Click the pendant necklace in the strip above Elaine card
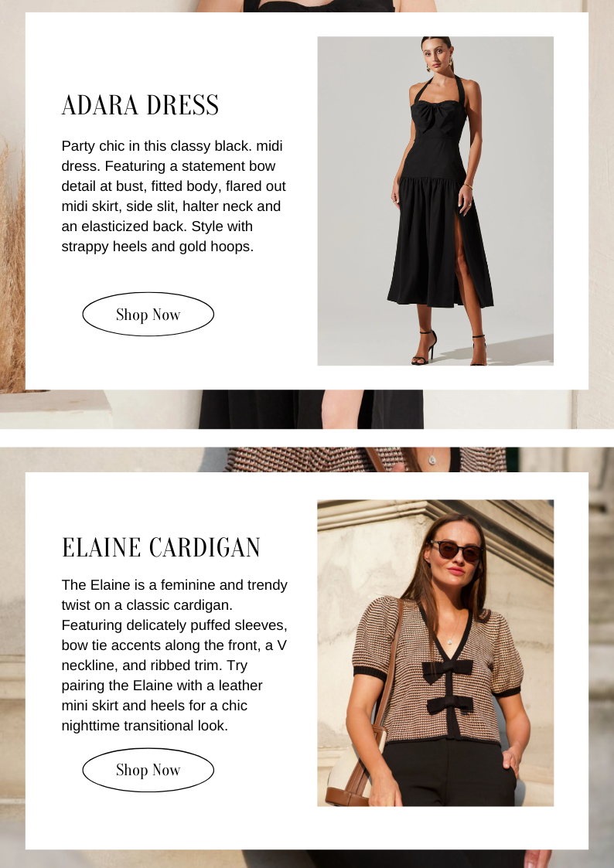 pyautogui.click(x=432, y=459)
